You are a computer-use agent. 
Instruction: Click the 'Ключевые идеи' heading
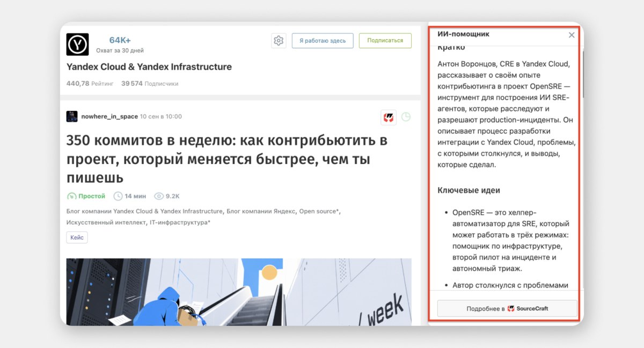(x=469, y=190)
